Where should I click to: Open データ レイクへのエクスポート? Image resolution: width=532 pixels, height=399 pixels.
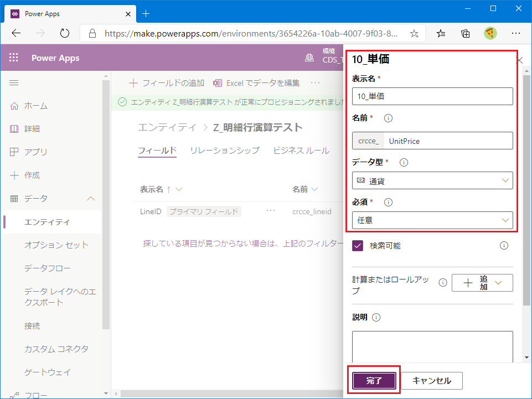(x=60, y=297)
